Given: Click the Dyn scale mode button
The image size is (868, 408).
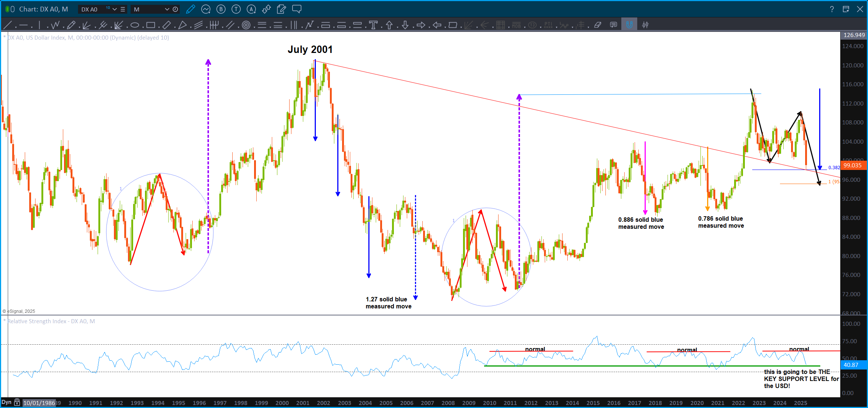Looking at the screenshot, I should click(x=7, y=402).
